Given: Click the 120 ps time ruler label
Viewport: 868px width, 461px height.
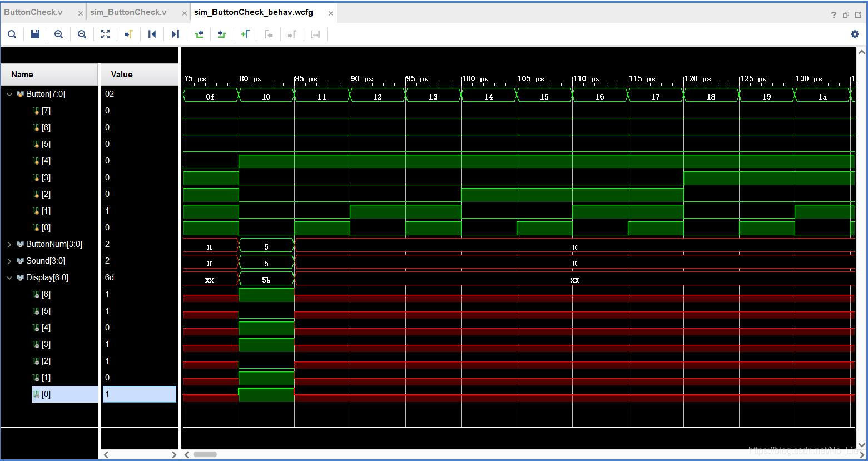Looking at the screenshot, I should click(x=698, y=79).
